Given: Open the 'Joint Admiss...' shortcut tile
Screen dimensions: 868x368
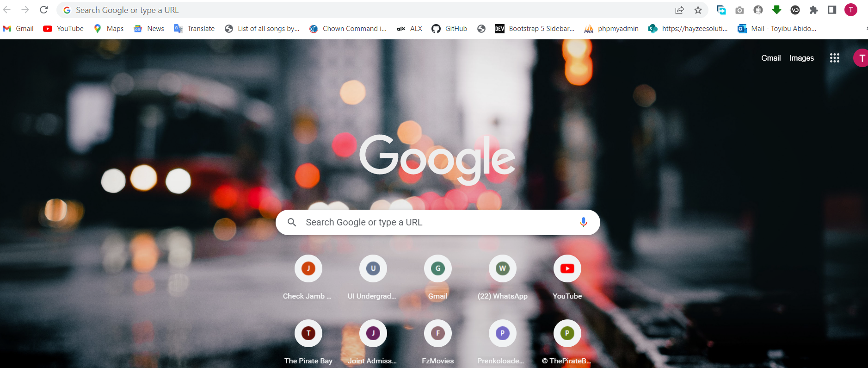Looking at the screenshot, I should pos(373,343).
